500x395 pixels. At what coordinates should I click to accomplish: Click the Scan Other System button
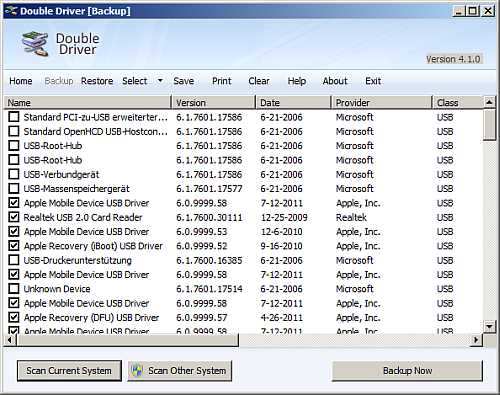point(180,371)
